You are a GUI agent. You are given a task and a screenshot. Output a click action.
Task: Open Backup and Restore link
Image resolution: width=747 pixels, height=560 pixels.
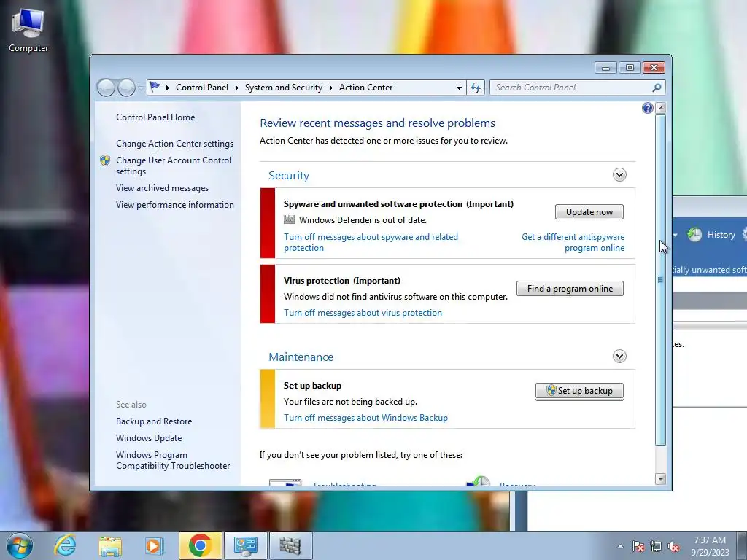pos(154,421)
